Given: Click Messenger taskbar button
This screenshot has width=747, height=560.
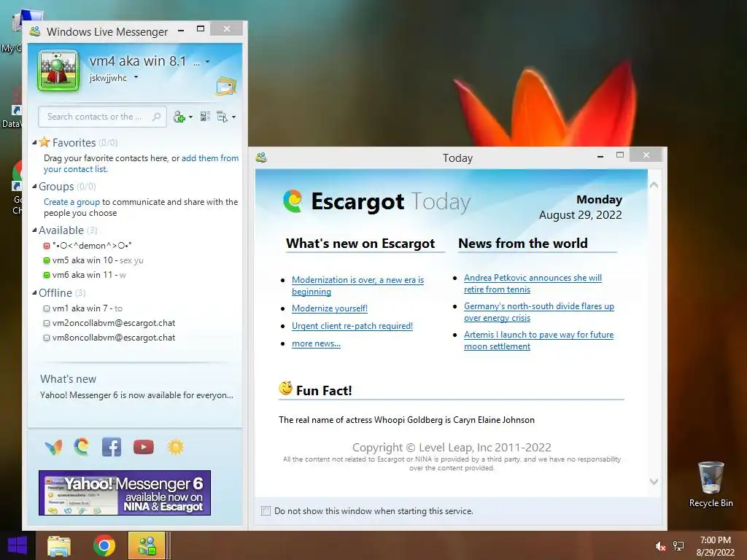Looking at the screenshot, I should (147, 545).
